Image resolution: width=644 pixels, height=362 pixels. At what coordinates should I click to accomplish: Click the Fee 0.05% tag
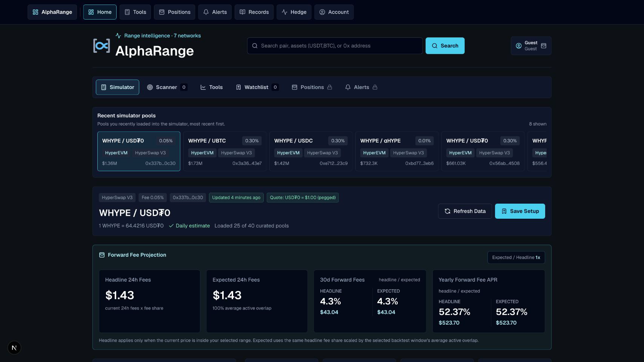click(x=153, y=198)
